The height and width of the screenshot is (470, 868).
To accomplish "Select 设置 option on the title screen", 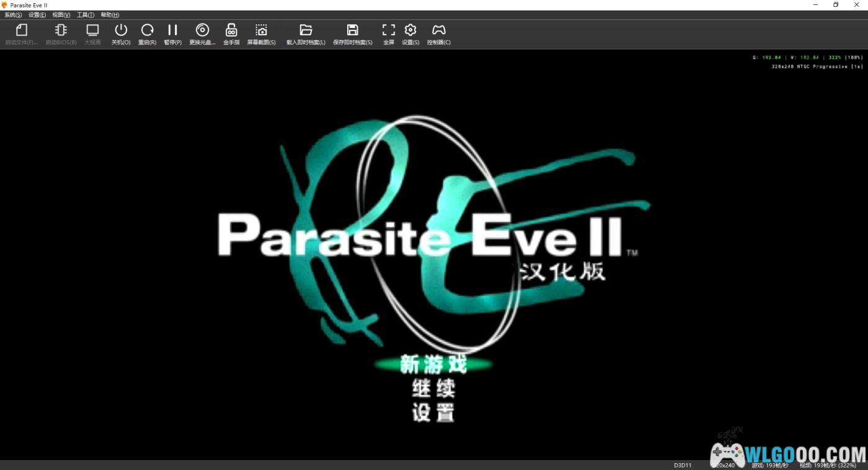I will 433,412.
